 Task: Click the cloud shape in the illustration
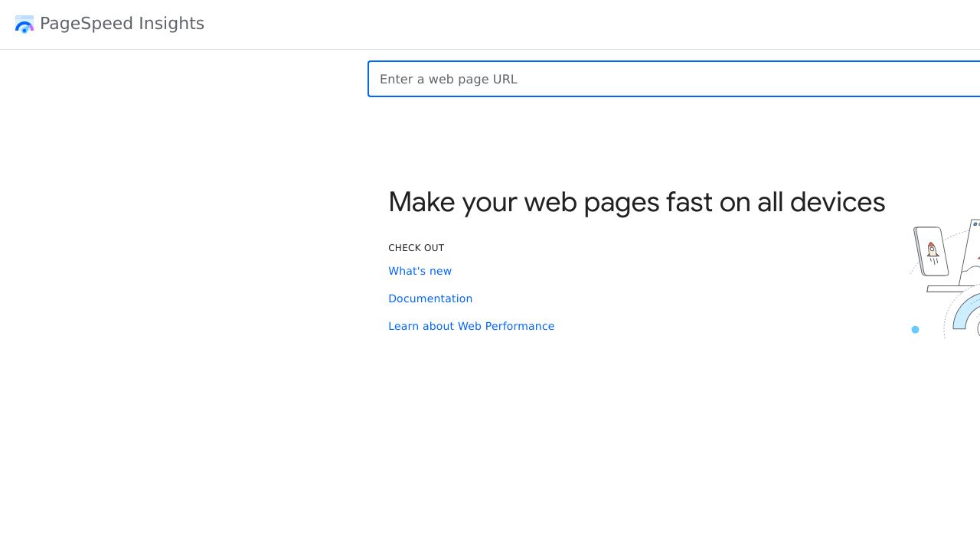pyautogui.click(x=972, y=270)
